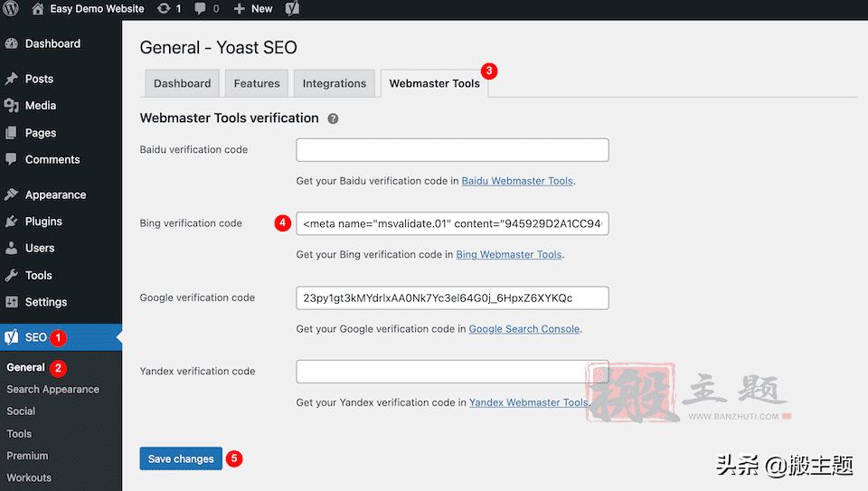Open the Dashboard tab in Yoast SEO
This screenshot has height=491, width=868.
pyautogui.click(x=182, y=83)
